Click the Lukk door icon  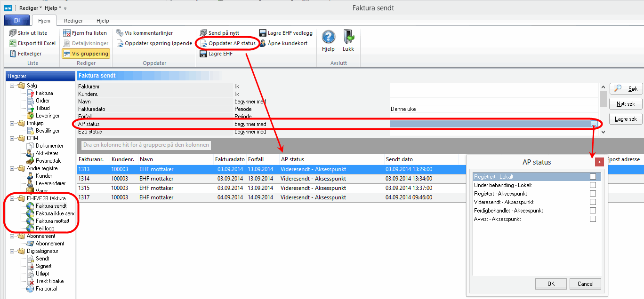click(x=348, y=37)
